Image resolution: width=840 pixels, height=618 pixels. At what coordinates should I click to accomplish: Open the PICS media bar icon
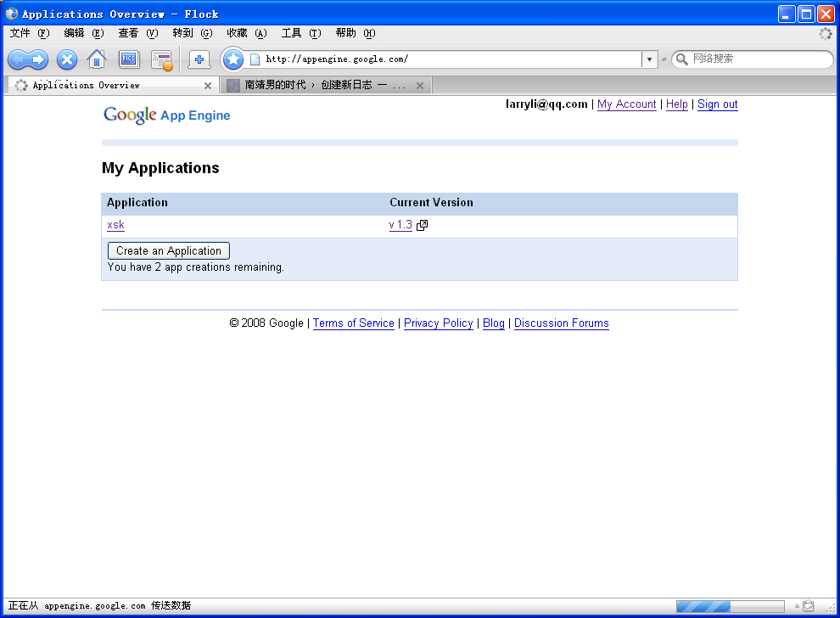pos(129,59)
